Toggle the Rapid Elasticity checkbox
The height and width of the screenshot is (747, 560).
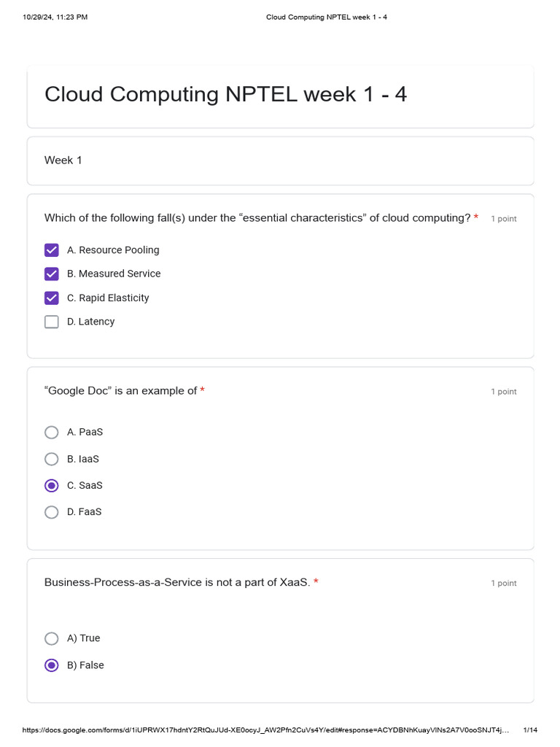point(52,298)
